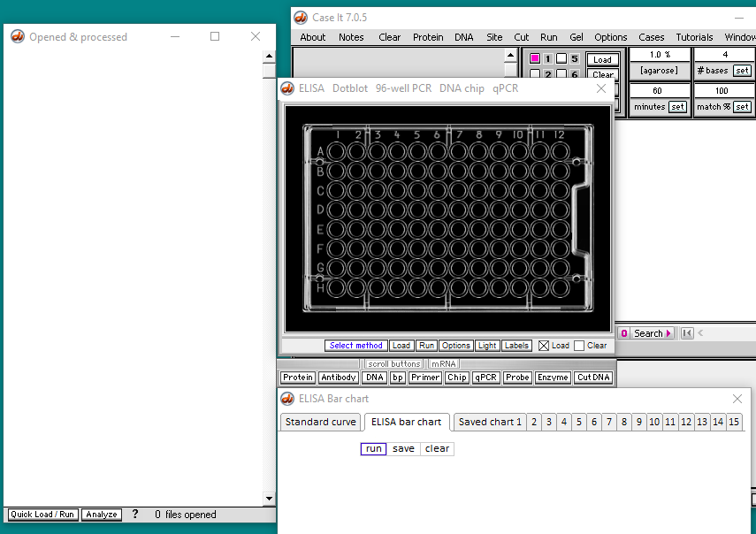Click the run button in ELISA Bar chart
This screenshot has height=534, width=756.
pos(374,449)
